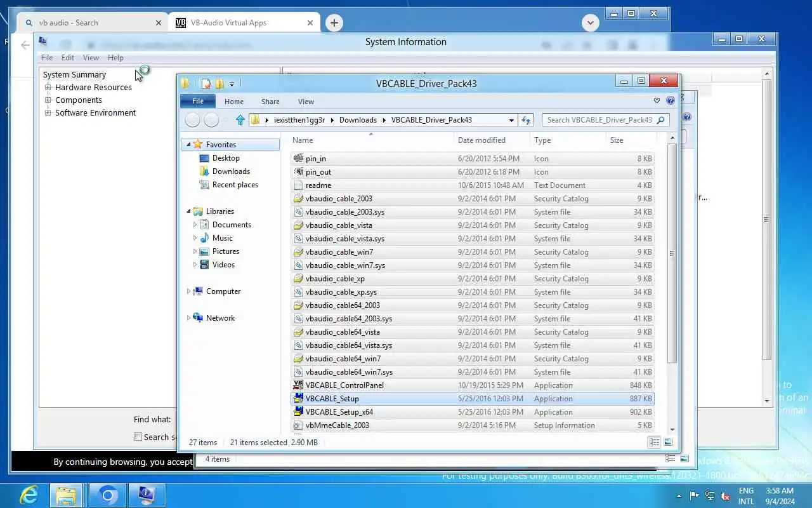The height and width of the screenshot is (508, 812).
Task: Select the pin_in icon file
Action: point(472,159)
